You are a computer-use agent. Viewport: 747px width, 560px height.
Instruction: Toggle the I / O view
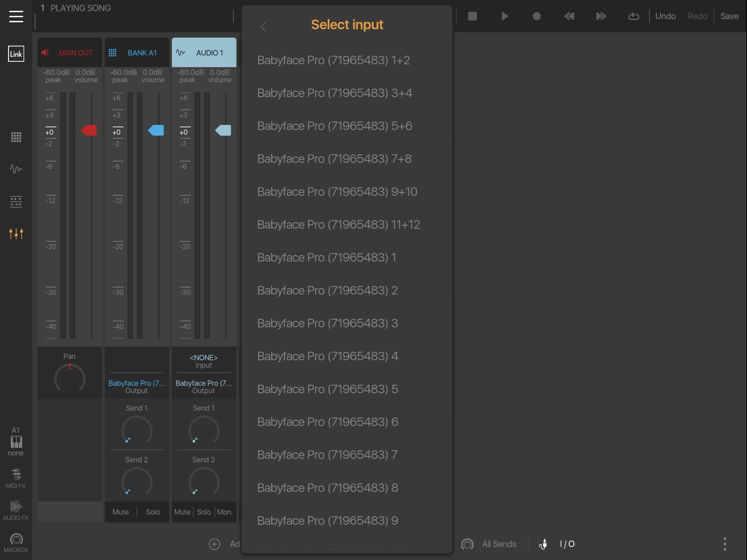click(567, 544)
